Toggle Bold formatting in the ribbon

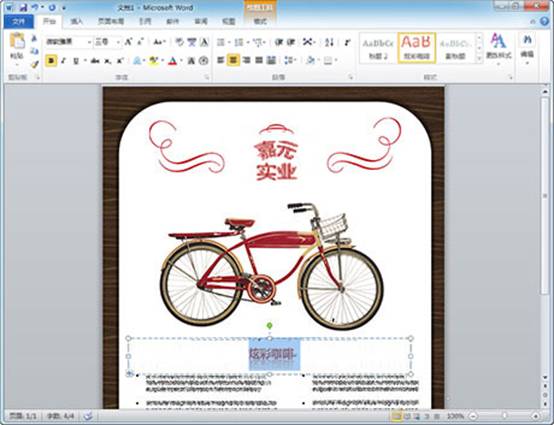click(x=51, y=60)
